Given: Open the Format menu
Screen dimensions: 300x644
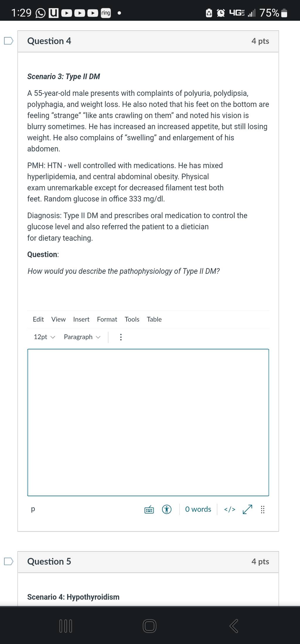Looking at the screenshot, I should [107, 319].
